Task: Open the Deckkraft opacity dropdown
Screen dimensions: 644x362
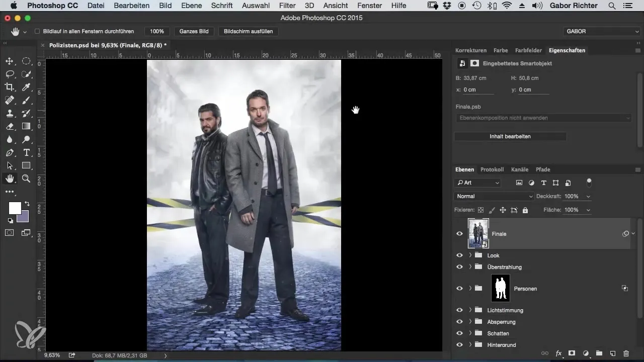Action: coord(589,196)
